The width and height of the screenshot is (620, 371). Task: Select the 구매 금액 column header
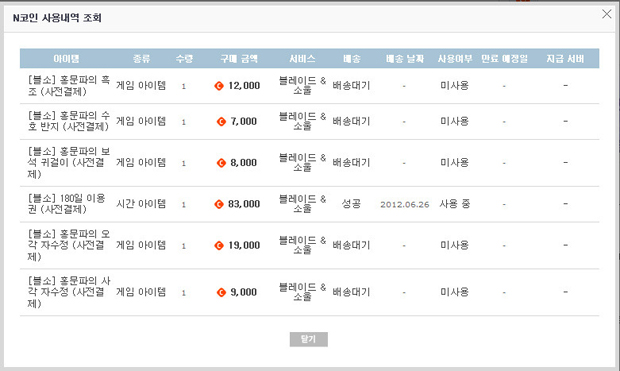tap(239, 59)
